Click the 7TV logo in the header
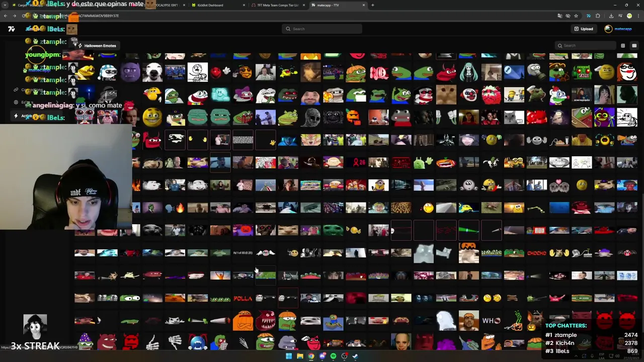The image size is (644, 362). (11, 29)
